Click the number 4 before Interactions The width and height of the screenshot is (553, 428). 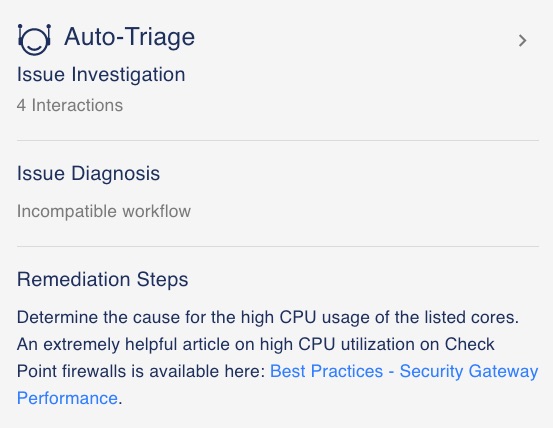pos(21,105)
